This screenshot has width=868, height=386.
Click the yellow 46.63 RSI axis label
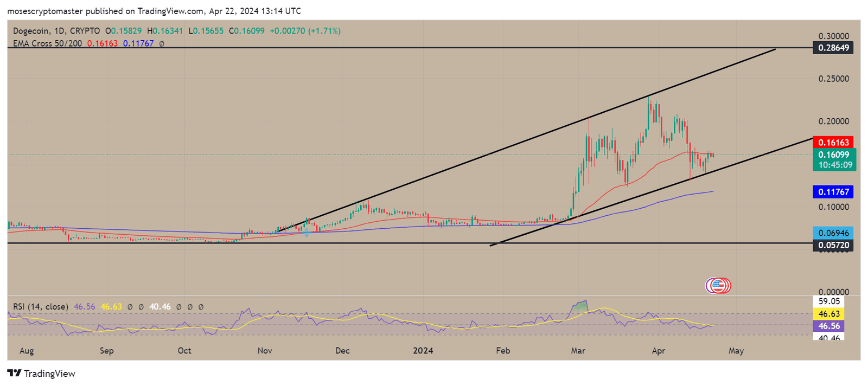coord(828,314)
